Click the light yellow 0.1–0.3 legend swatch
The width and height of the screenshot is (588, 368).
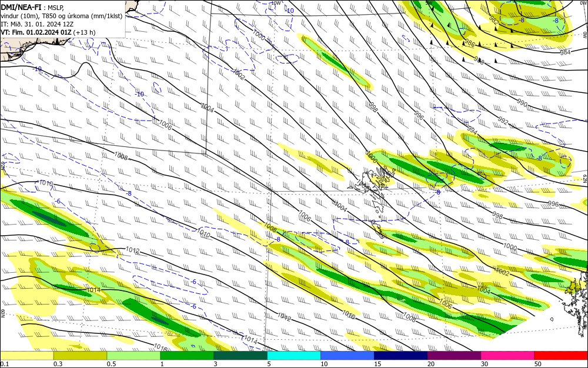26,356
